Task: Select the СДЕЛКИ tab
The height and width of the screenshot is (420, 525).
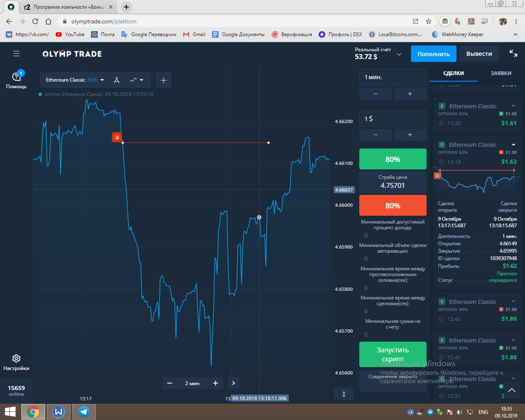Action: 453,73
